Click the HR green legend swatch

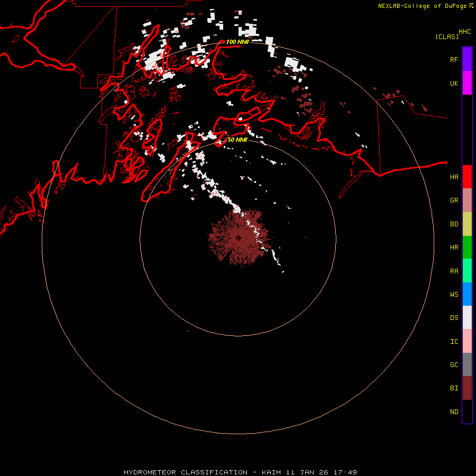[467, 247]
